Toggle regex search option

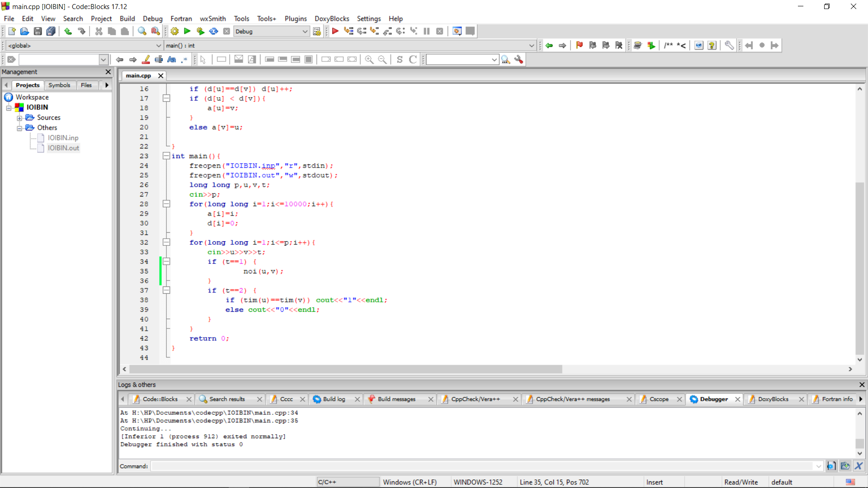click(x=184, y=60)
